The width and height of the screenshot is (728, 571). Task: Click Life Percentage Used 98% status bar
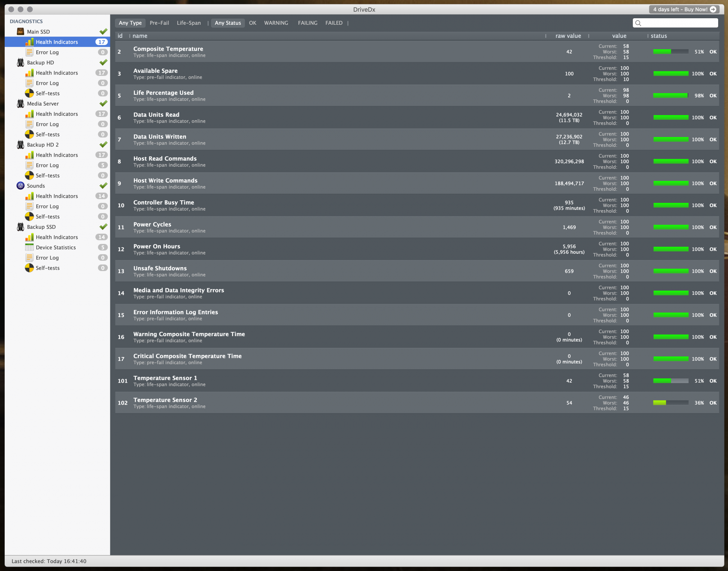pyautogui.click(x=671, y=96)
